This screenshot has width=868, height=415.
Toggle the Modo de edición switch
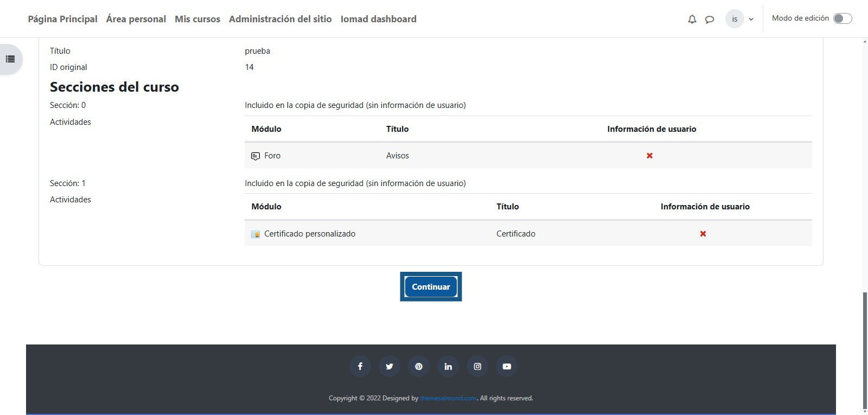[843, 18]
